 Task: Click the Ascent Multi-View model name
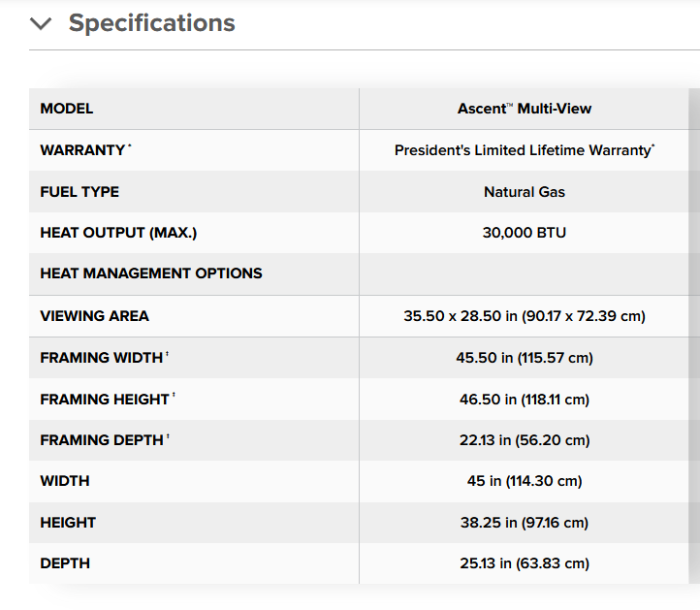(524, 109)
